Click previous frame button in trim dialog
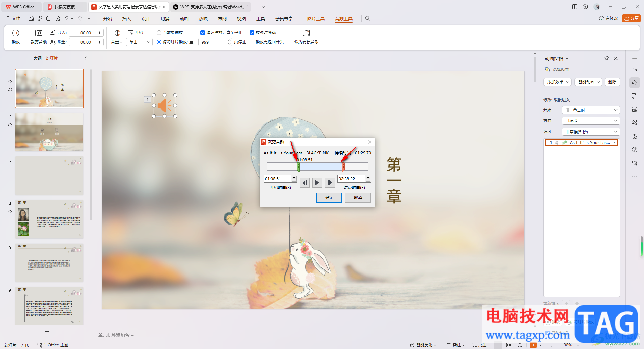 tap(305, 183)
